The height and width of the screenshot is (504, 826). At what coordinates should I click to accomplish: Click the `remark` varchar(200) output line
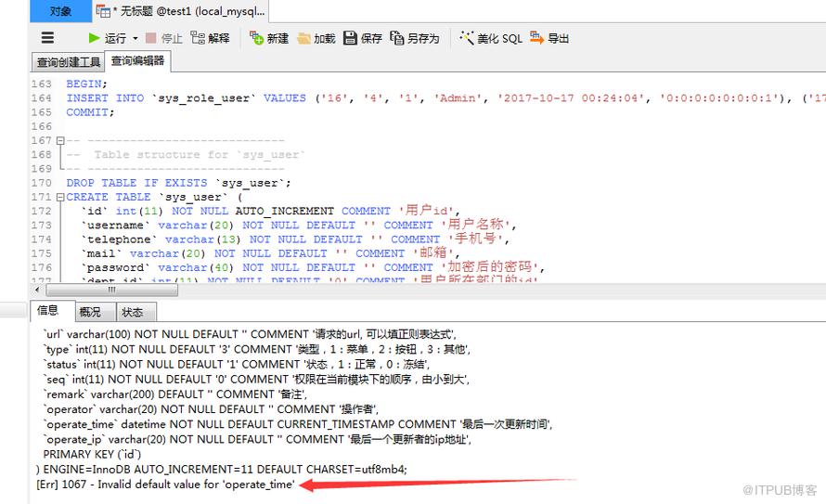(x=175, y=394)
